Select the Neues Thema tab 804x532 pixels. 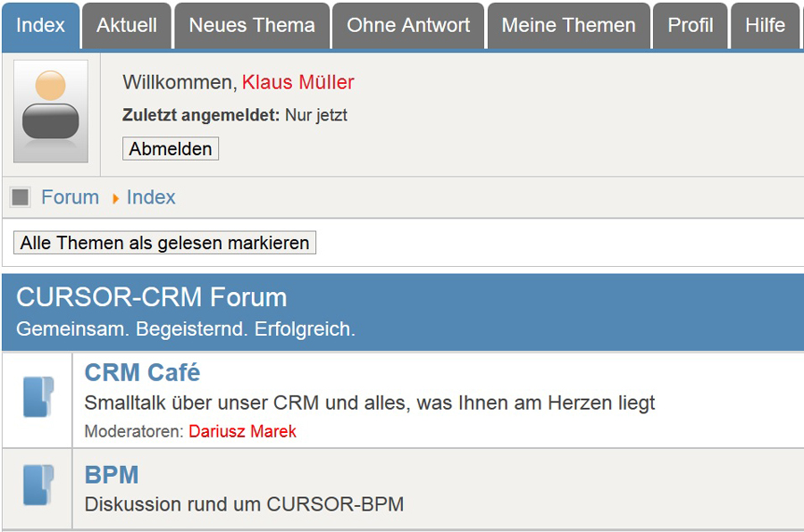(252, 26)
